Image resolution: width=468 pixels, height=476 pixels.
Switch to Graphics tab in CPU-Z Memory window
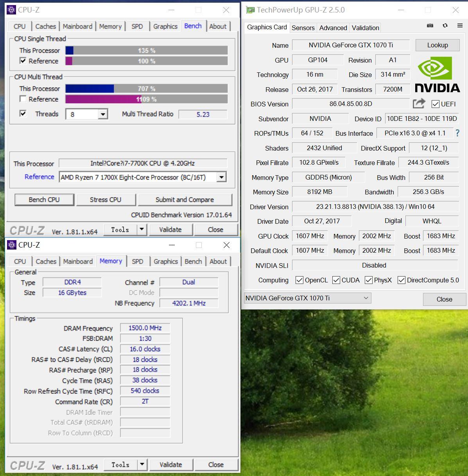pyautogui.click(x=166, y=261)
